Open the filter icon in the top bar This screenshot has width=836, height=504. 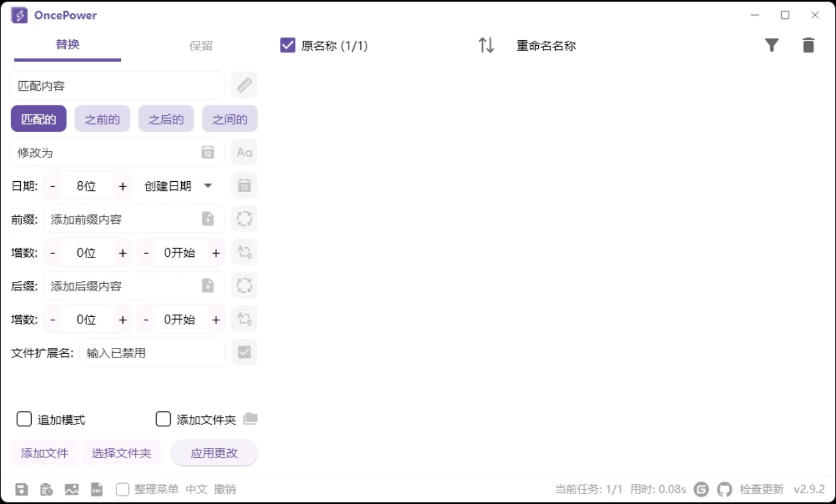(x=772, y=45)
